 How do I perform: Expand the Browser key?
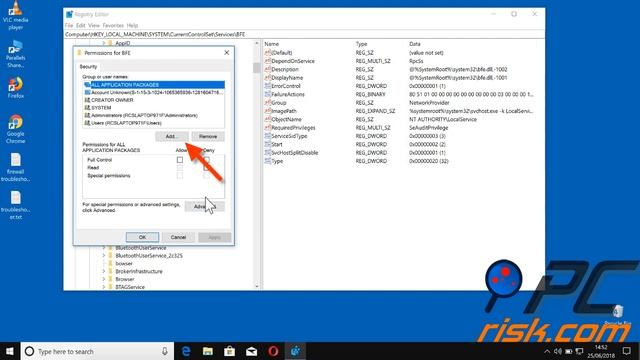tap(104, 279)
